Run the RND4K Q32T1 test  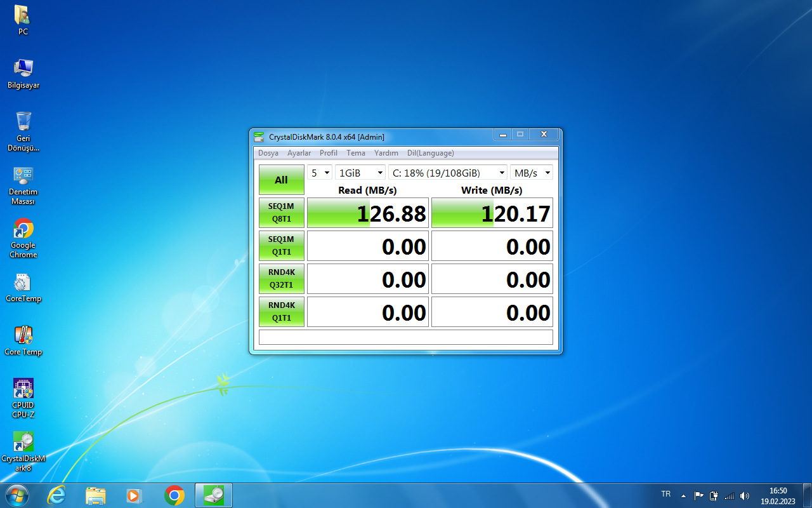(282, 279)
